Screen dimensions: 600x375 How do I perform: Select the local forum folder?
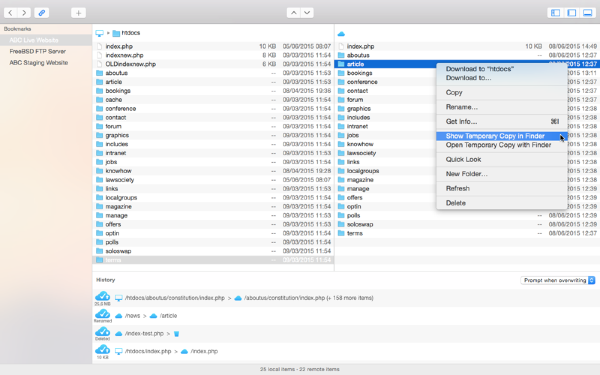click(213, 126)
